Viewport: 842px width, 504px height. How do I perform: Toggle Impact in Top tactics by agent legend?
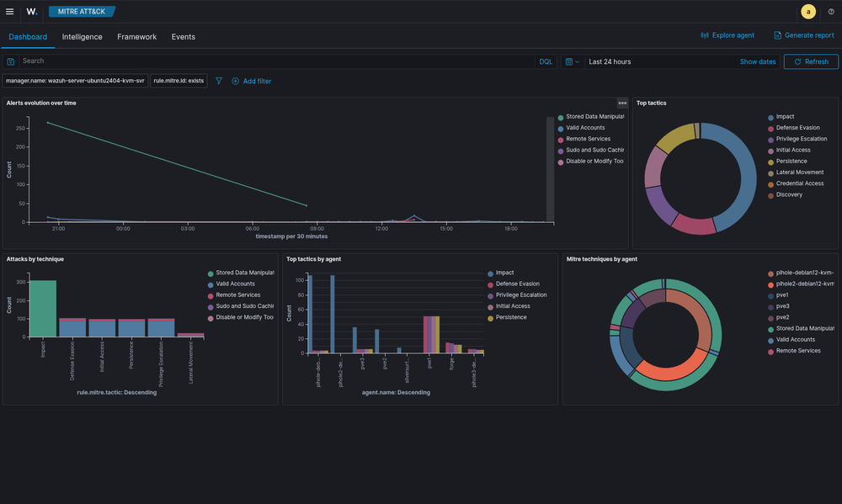[x=501, y=273]
